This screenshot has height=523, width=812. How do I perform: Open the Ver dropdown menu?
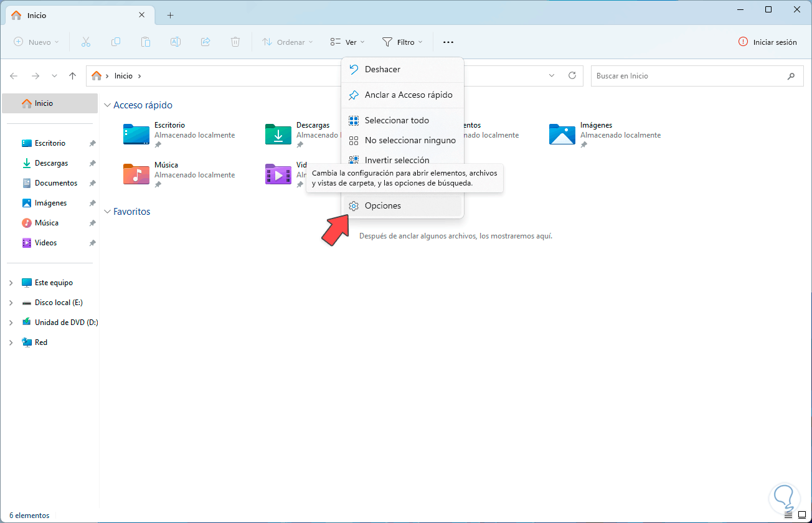347,42
